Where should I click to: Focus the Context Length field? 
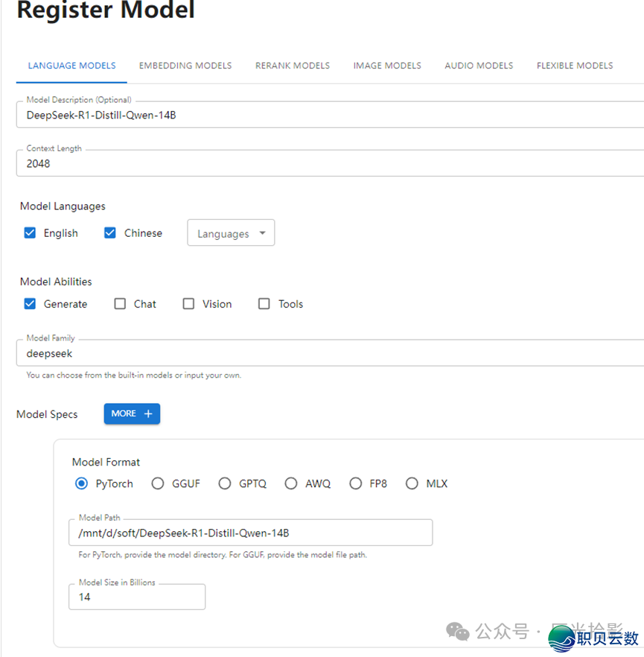tap(330, 163)
